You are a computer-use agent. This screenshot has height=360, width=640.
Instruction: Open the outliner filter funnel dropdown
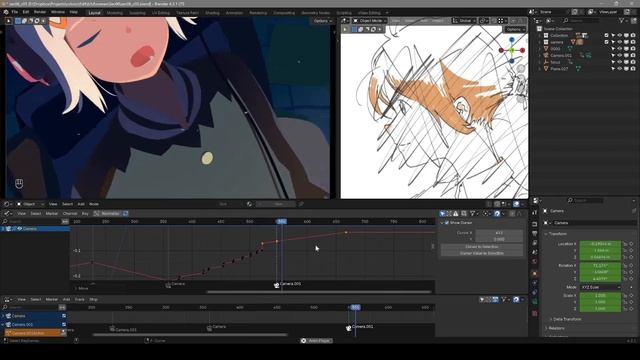623,20
